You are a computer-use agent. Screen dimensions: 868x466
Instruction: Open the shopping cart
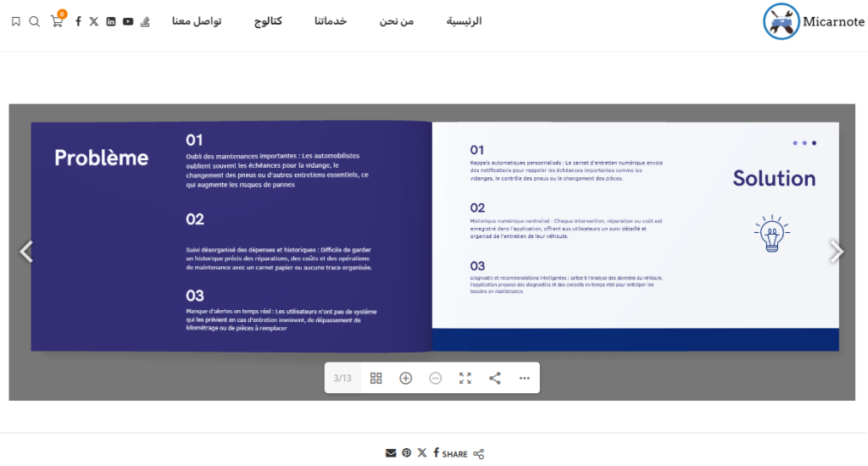click(x=57, y=21)
